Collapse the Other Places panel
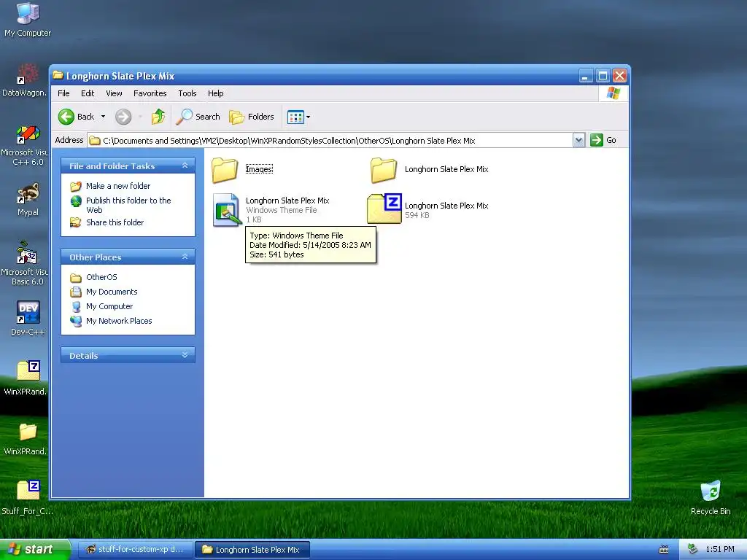The image size is (747, 560). click(x=185, y=257)
